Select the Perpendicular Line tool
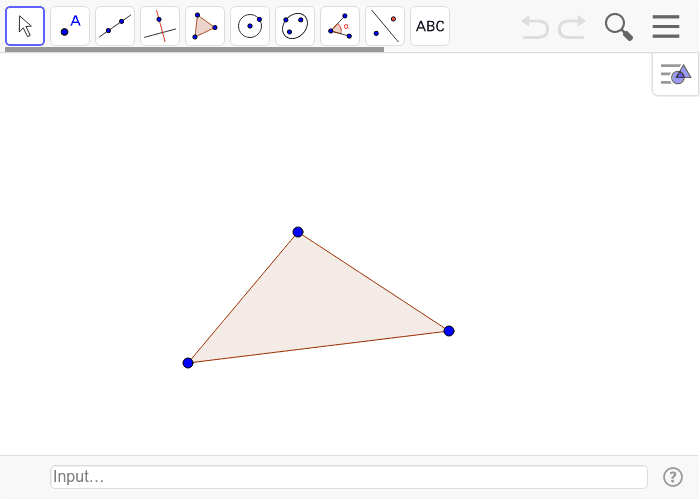The height and width of the screenshot is (500, 700). 160,26
